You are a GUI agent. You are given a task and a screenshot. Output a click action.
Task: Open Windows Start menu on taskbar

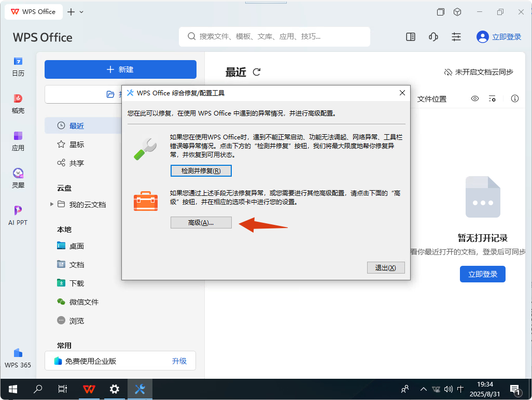click(12, 389)
